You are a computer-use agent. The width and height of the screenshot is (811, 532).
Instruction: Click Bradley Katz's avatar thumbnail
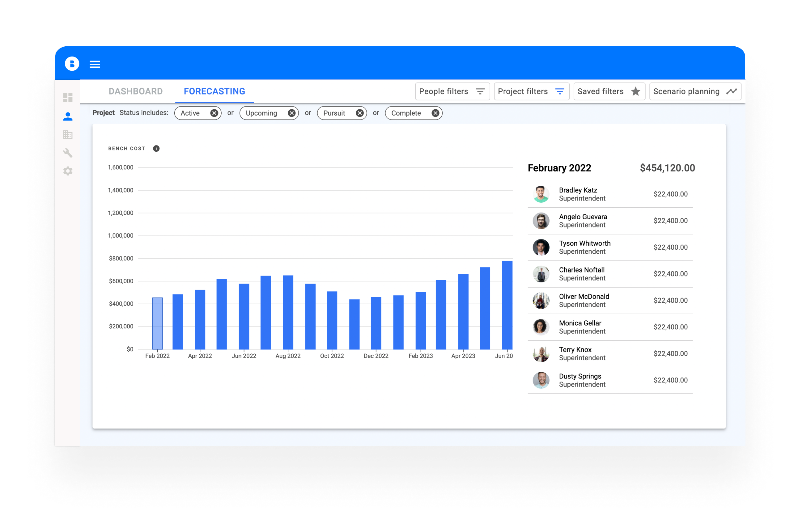point(541,194)
